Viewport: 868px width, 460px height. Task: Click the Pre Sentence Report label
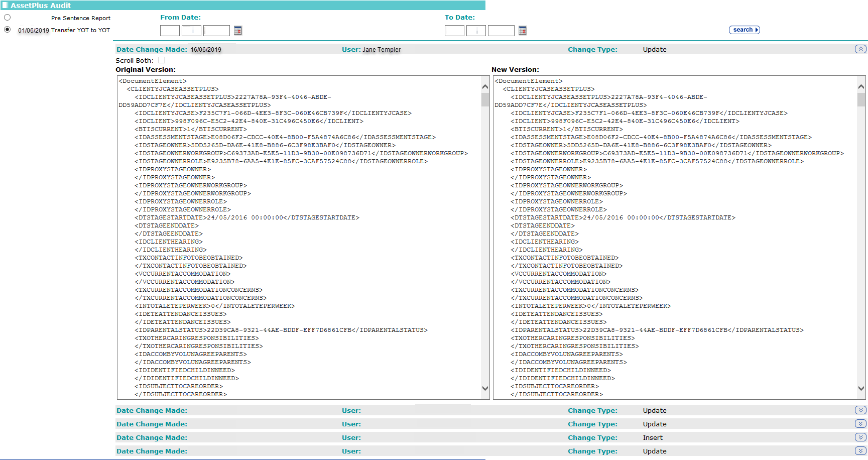(x=81, y=18)
